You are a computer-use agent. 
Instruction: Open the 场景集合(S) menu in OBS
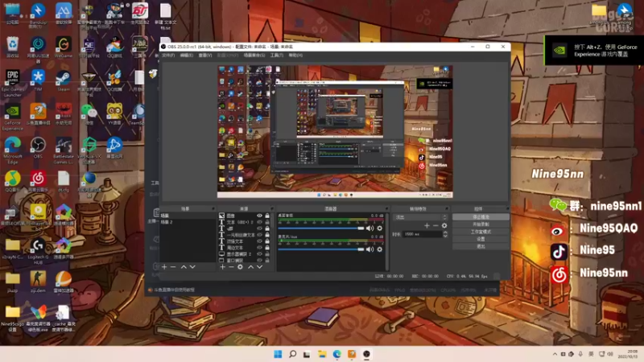254,55
